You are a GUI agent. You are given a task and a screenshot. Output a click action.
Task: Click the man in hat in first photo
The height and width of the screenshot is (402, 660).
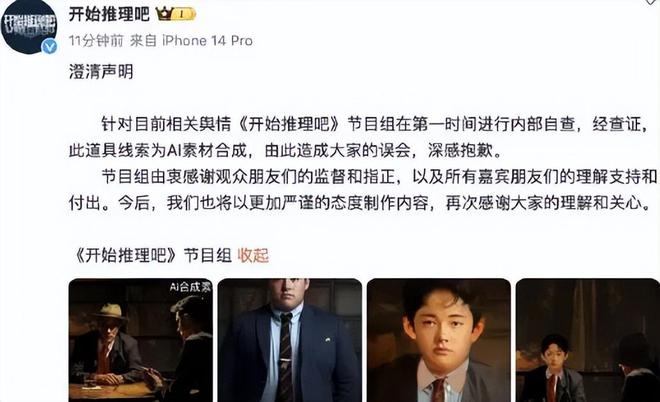pyautogui.click(x=109, y=343)
